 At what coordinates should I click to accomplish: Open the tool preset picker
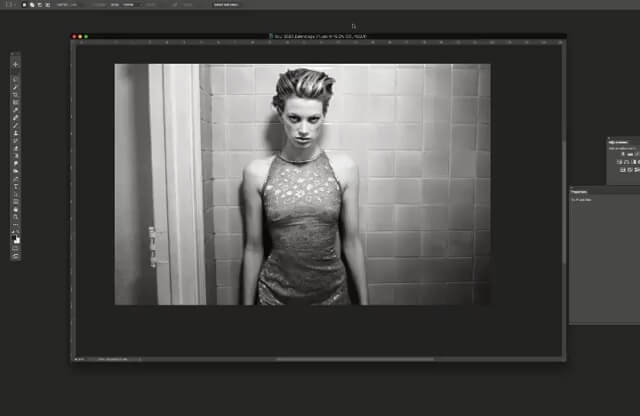click(x=10, y=5)
